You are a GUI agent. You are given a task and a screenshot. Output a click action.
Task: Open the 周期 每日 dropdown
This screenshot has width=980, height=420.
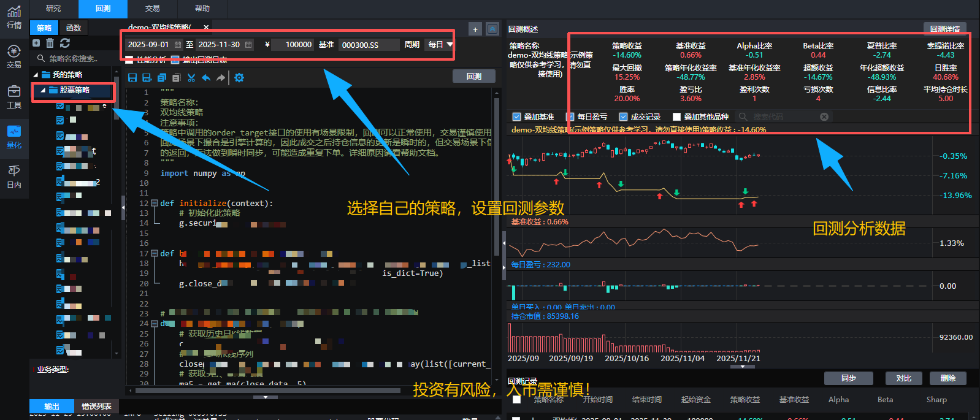tap(441, 45)
